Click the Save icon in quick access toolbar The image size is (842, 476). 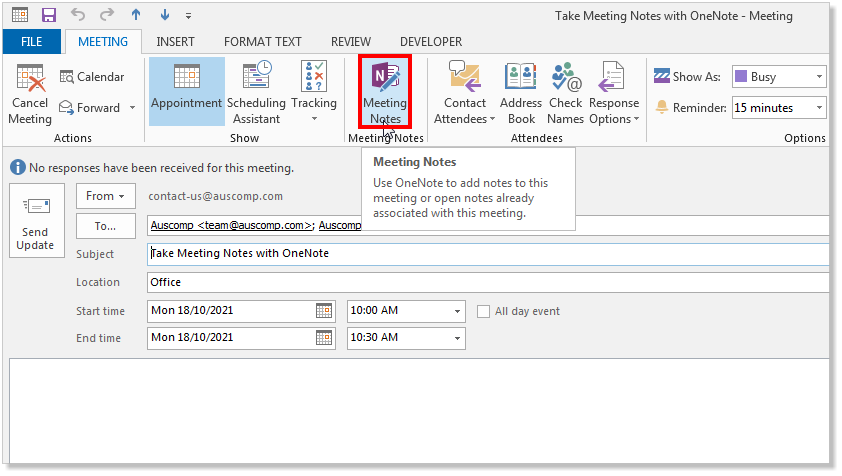49,15
